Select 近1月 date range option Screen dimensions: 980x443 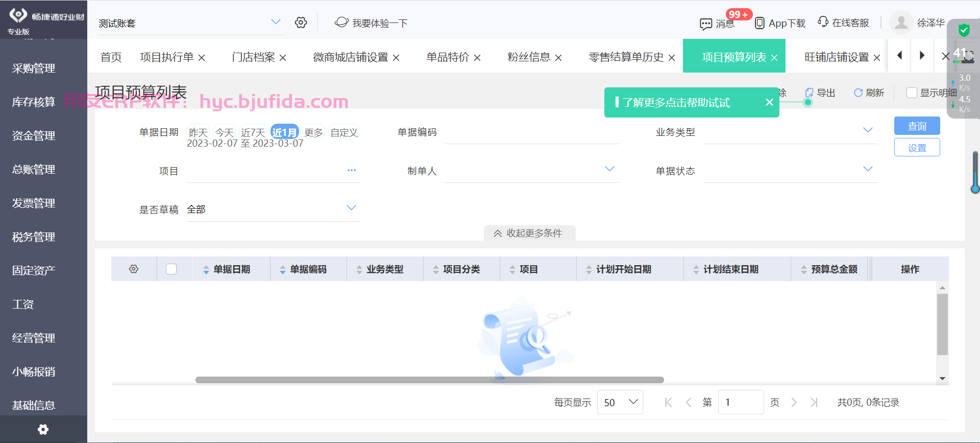tap(284, 132)
